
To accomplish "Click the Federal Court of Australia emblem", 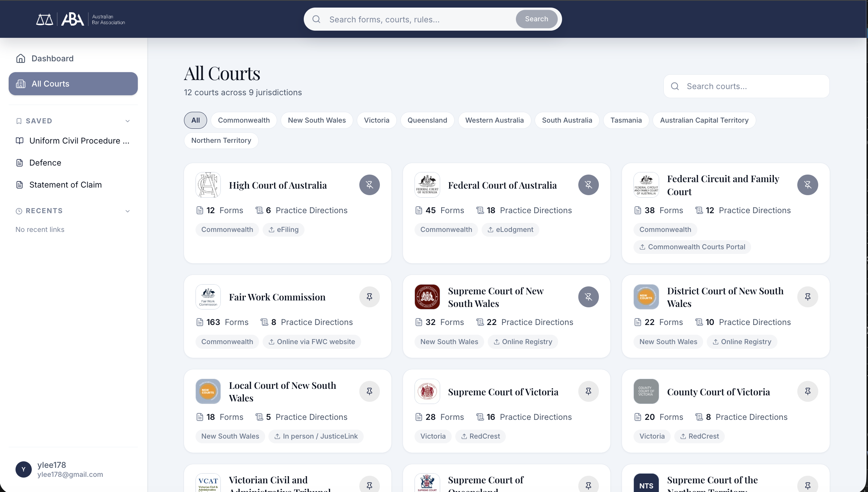I will click(427, 185).
